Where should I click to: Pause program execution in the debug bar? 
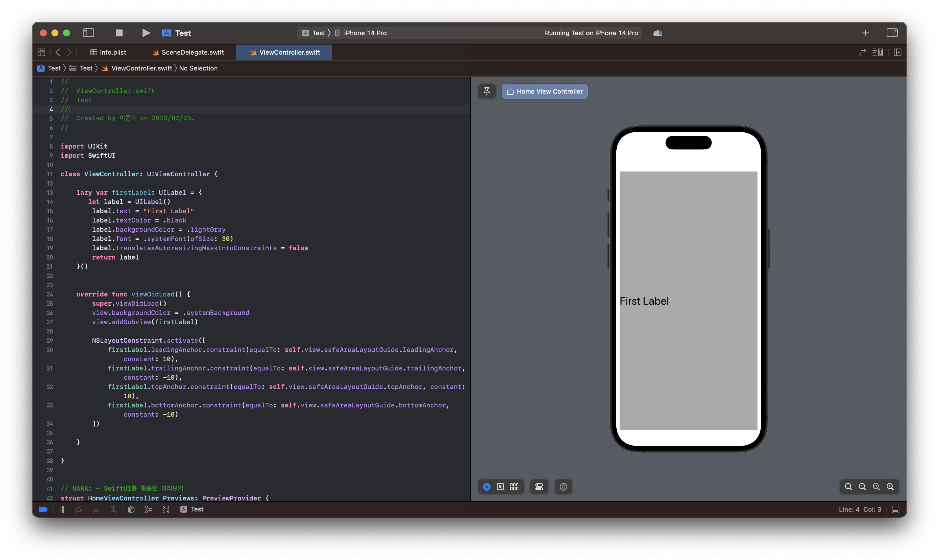[x=61, y=509]
